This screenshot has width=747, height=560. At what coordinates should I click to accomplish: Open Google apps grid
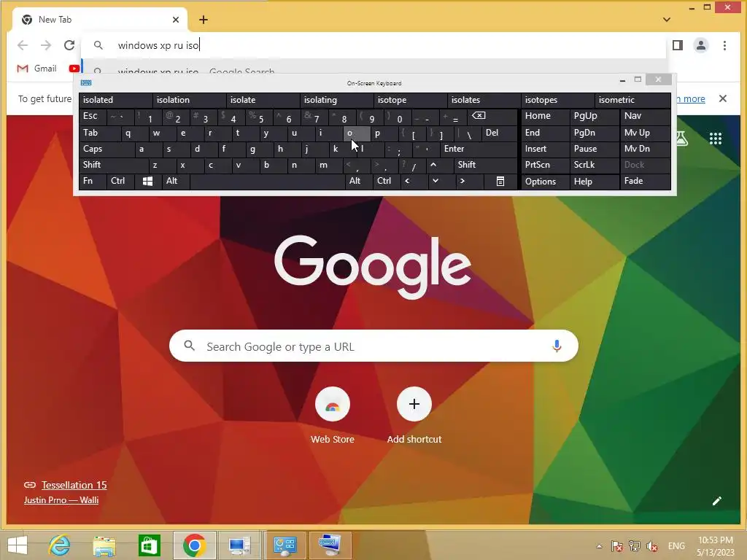click(x=716, y=139)
